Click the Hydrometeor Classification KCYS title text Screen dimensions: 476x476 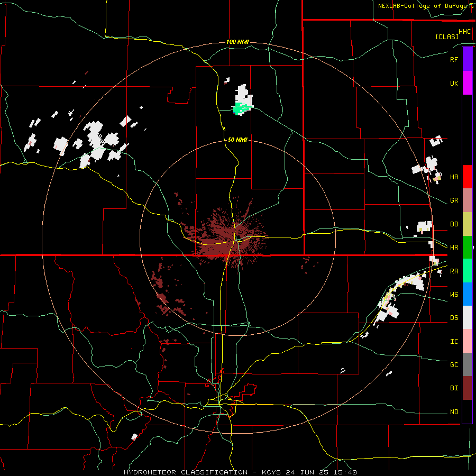[240, 472]
